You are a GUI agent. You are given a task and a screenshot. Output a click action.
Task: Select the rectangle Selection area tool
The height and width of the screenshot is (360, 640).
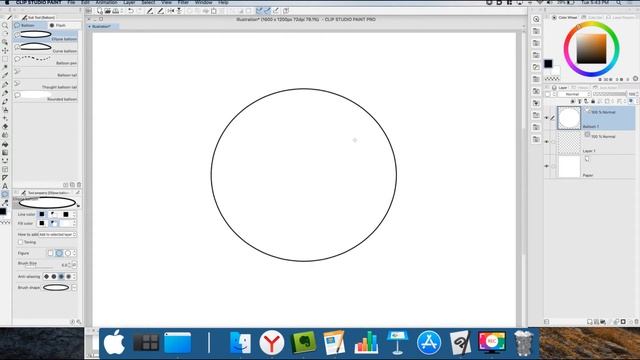[5, 59]
